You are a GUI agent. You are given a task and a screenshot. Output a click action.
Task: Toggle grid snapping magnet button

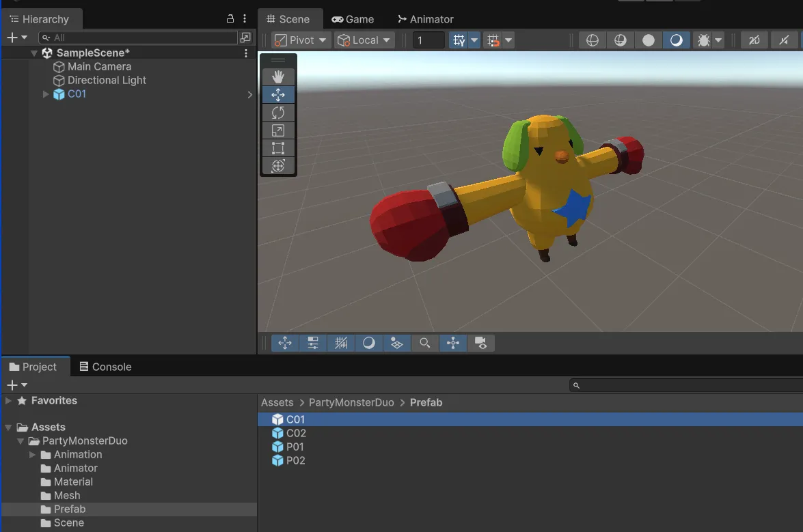click(x=493, y=40)
